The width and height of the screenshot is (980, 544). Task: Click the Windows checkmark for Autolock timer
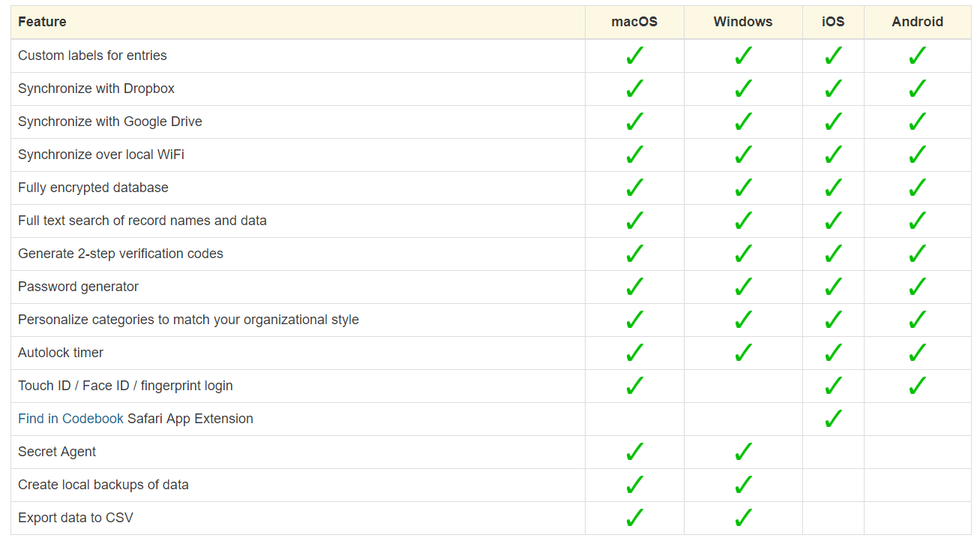(x=743, y=353)
